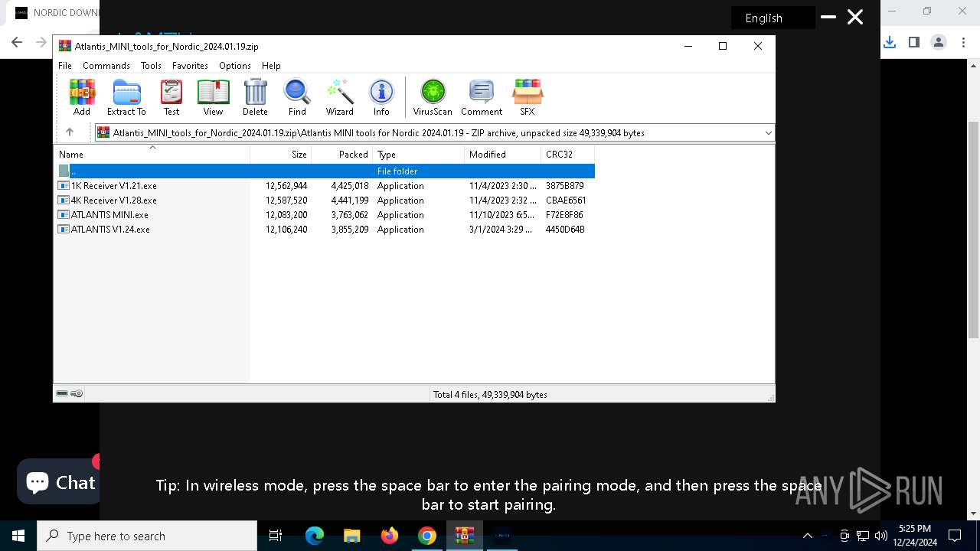The width and height of the screenshot is (980, 551).
Task: Run the VirusScan tool
Action: point(433,97)
